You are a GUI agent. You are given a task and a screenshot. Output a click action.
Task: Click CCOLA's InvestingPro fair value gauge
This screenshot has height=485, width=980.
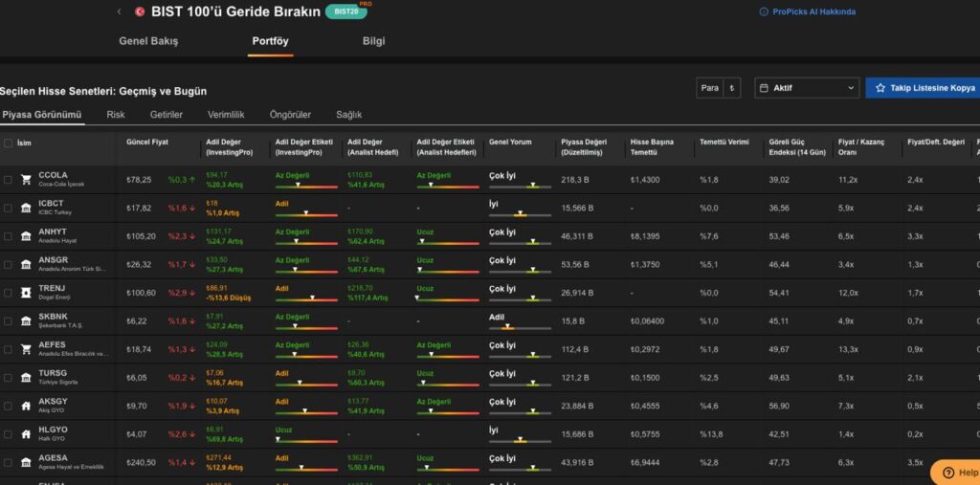[306, 187]
